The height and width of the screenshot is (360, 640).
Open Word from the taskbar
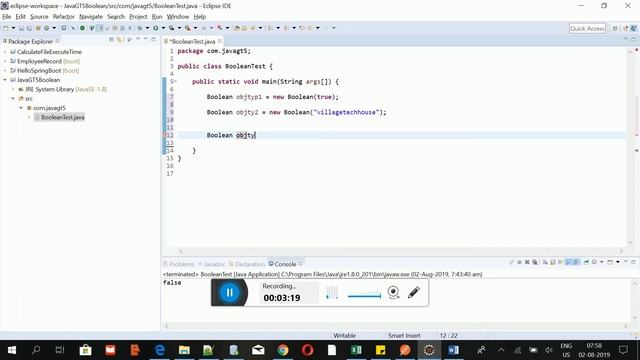pyautogui.click(x=453, y=350)
